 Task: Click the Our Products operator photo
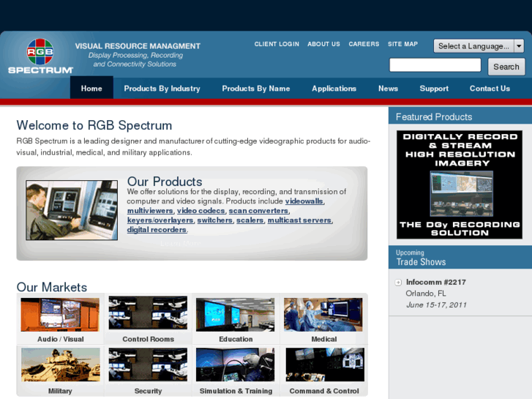click(x=72, y=210)
